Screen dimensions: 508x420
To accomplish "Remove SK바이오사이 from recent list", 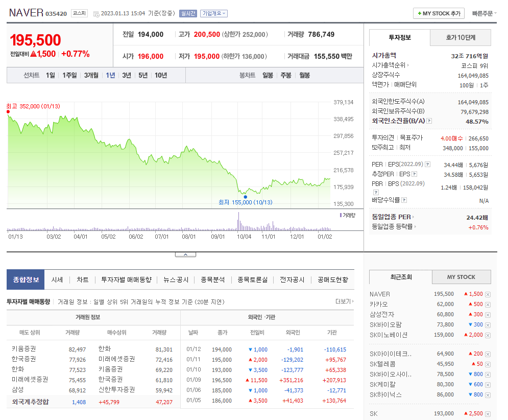I will 488,375.
